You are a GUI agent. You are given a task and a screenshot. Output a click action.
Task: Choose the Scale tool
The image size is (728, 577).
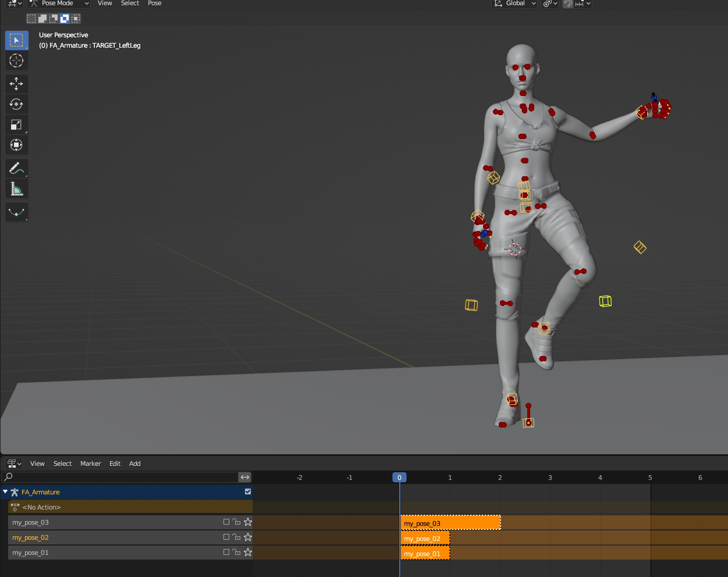coord(16,124)
